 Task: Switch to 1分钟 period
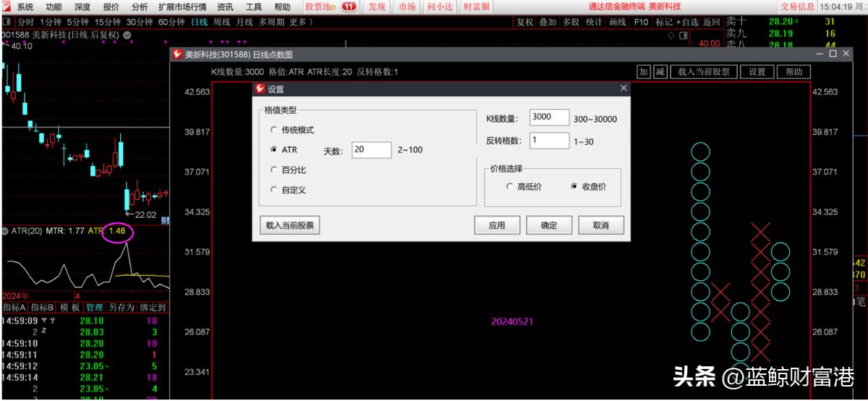(51, 22)
